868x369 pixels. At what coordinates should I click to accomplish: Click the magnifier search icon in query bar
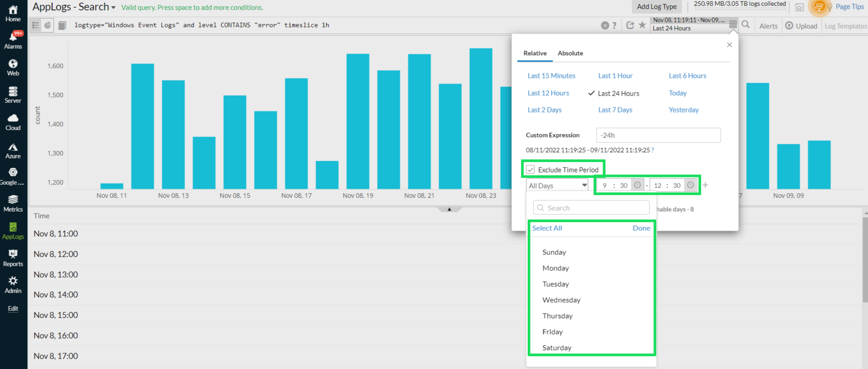coord(746,25)
